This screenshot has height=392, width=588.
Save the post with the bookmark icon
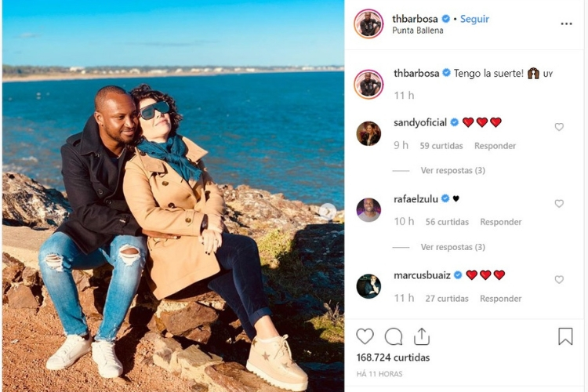tap(565, 336)
